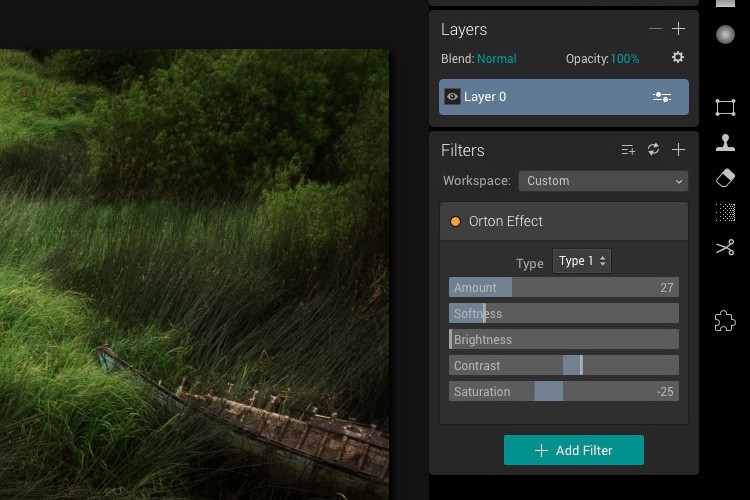Open layer settings gear icon
This screenshot has height=500, width=750.
pyautogui.click(x=678, y=57)
